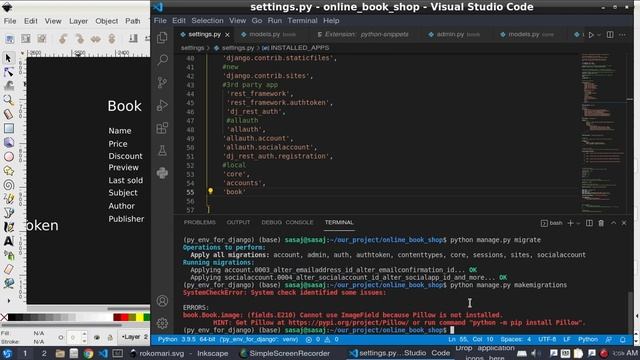Open Run and Debug view
This screenshot has width=640, height=360.
click(x=162, y=105)
